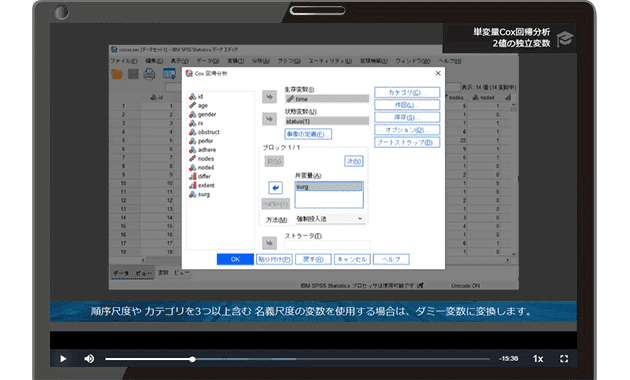This screenshot has height=380, width=630.
Task: Select nodes in the variable list
Action: 206,159
